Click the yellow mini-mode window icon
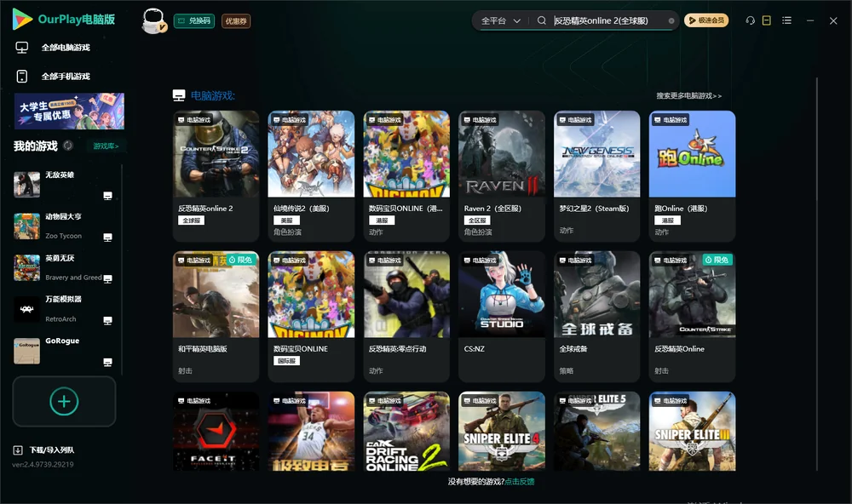This screenshot has width=852, height=504. [766, 20]
